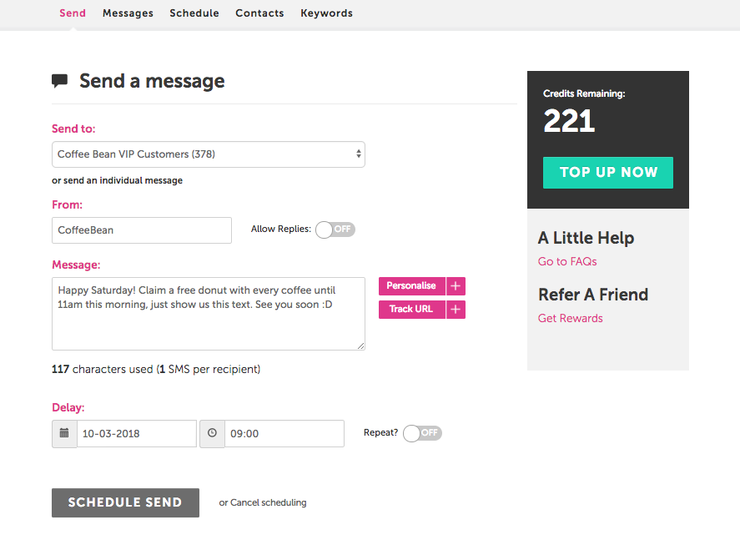
Task: Click the plus icon beside Track URL
Action: pyautogui.click(x=456, y=310)
